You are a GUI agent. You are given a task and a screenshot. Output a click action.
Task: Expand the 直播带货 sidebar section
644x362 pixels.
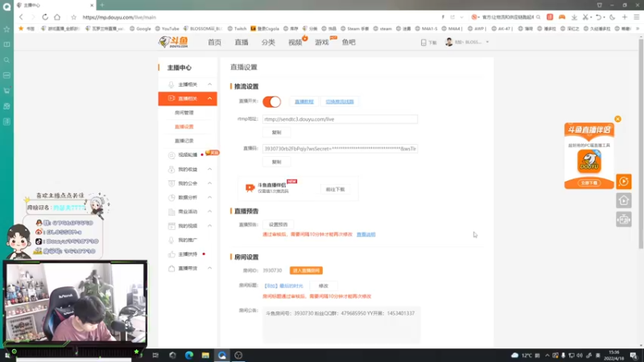209,268
